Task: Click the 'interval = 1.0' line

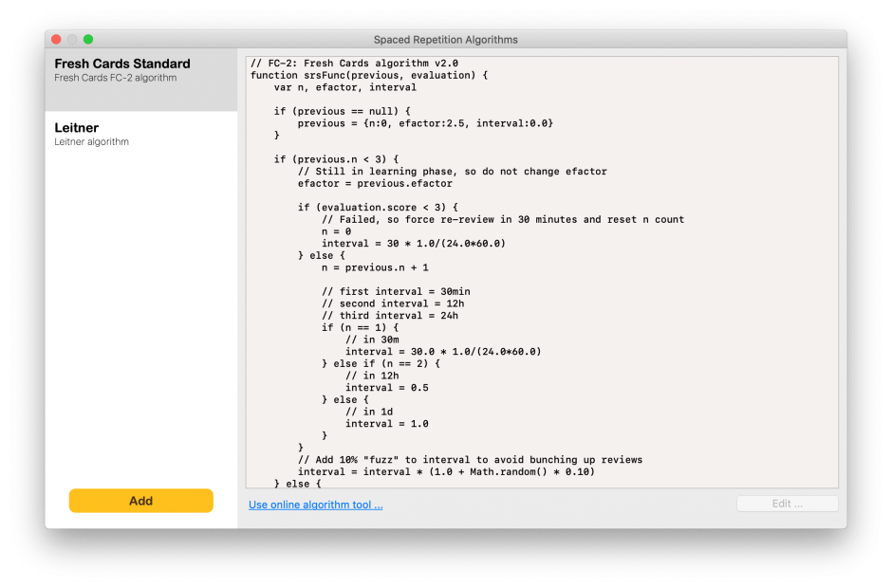Action: pos(387,424)
